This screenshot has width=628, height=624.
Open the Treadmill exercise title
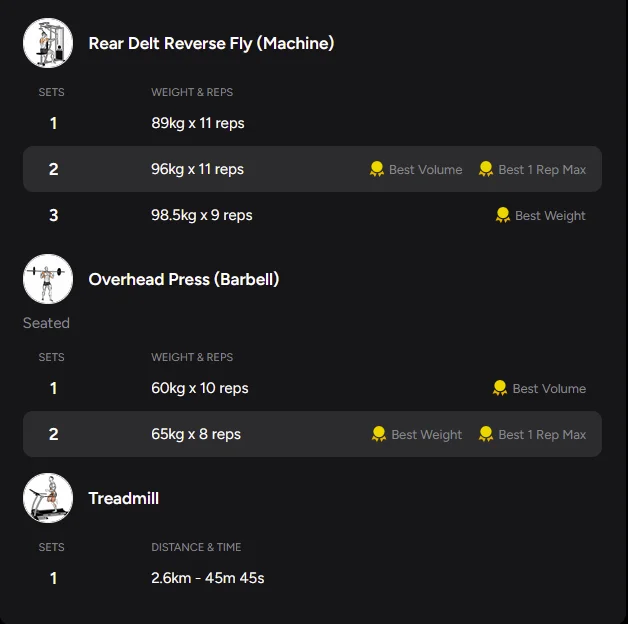tap(123, 498)
